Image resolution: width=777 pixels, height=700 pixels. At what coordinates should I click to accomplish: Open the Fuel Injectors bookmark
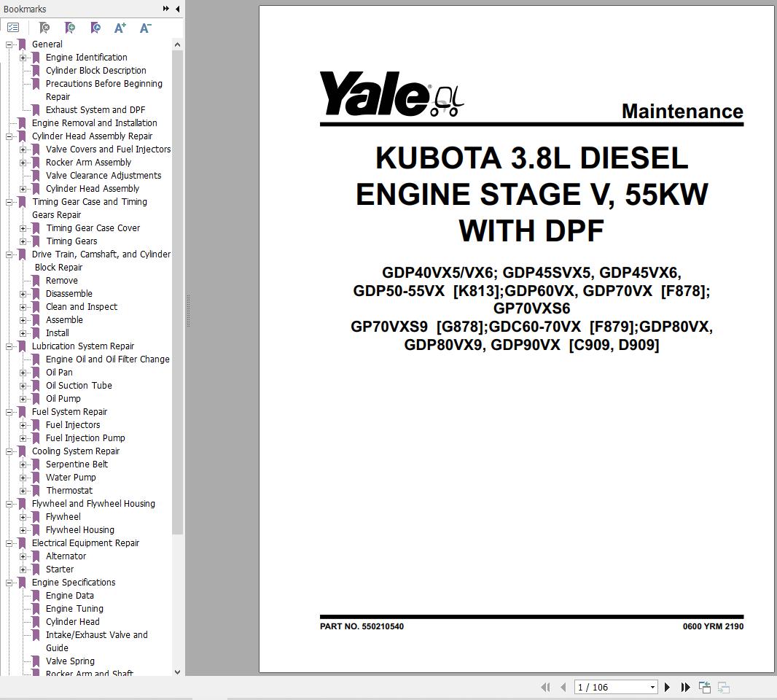coord(73,425)
